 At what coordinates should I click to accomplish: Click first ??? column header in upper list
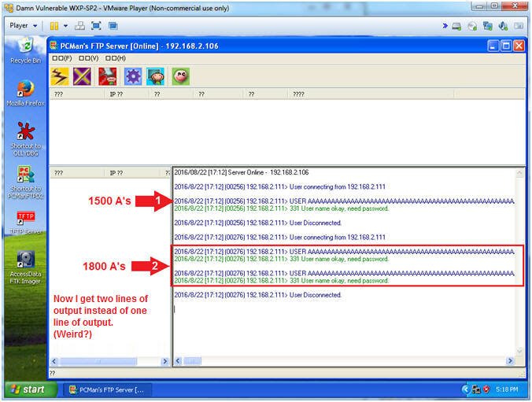77,94
